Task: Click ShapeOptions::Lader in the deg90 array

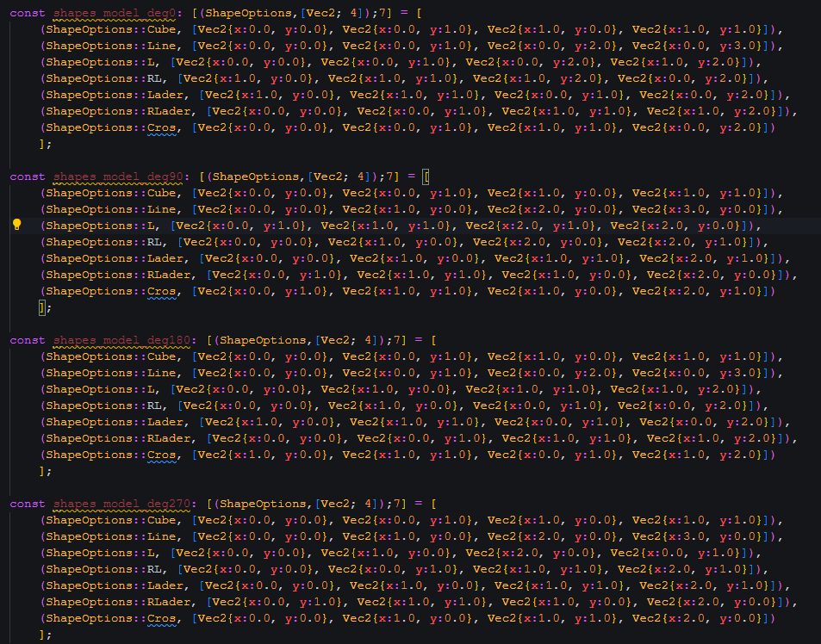Action: tap(115, 258)
